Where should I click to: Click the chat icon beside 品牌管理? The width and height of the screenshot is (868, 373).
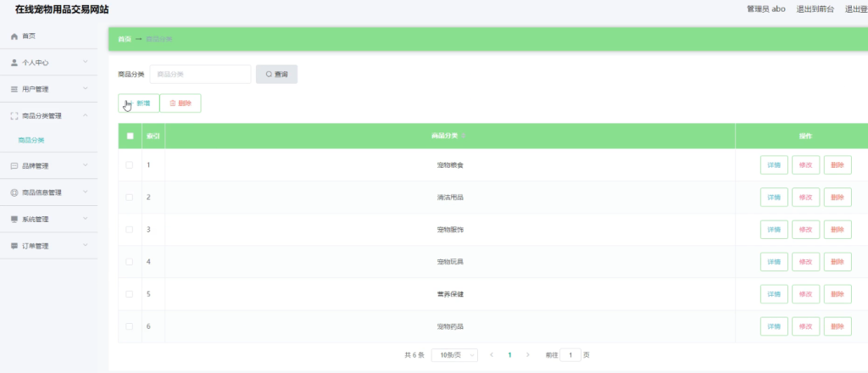14,166
